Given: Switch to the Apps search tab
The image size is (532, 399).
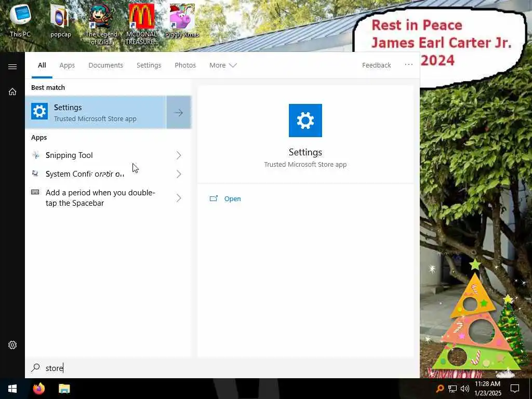Looking at the screenshot, I should [x=67, y=65].
